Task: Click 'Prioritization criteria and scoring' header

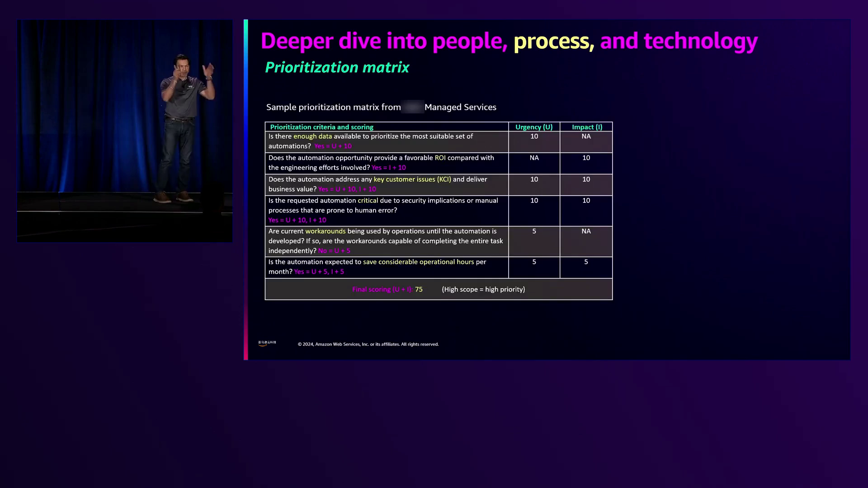Action: pyautogui.click(x=321, y=127)
